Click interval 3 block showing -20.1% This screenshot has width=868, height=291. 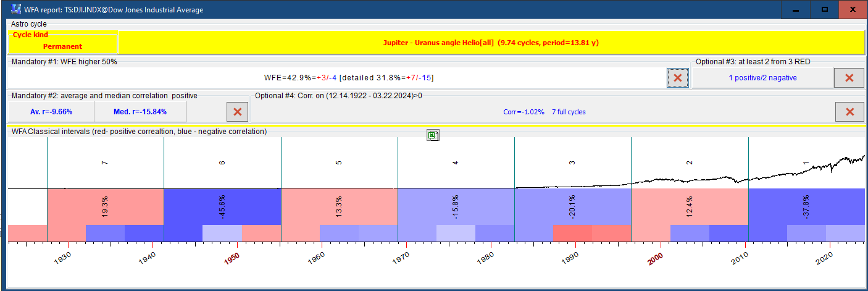point(572,206)
